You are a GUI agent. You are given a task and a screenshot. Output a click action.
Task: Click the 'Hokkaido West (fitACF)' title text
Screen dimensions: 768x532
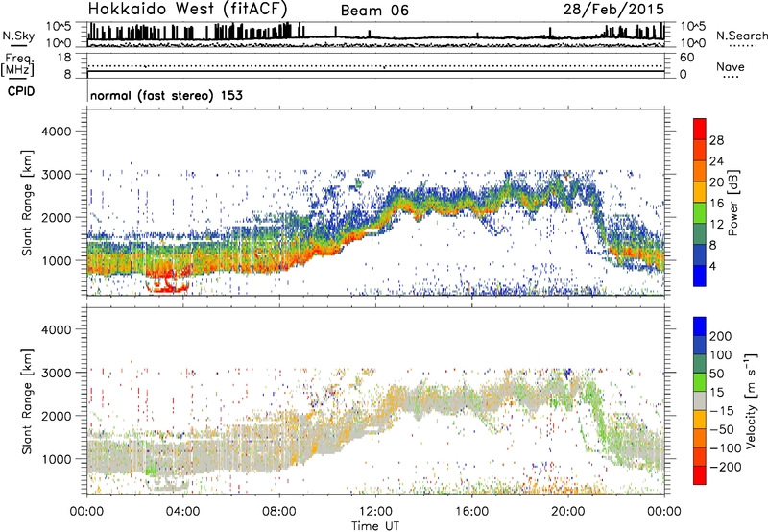tap(187, 9)
